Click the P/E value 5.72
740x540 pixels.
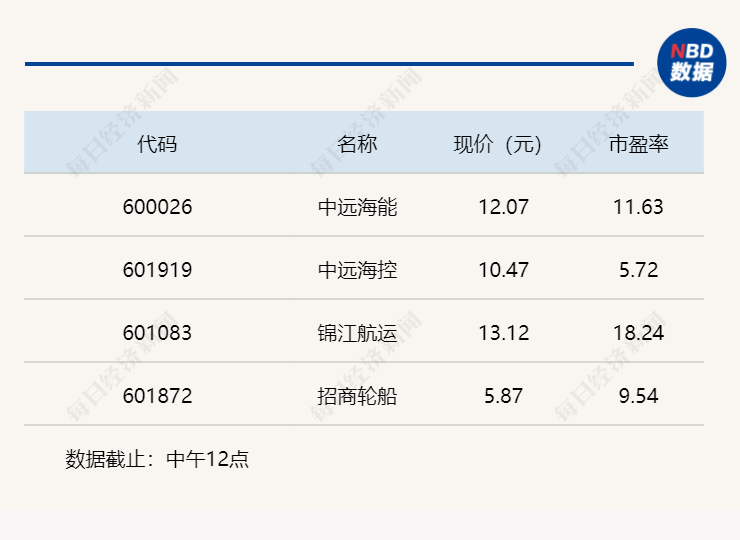[639, 270]
